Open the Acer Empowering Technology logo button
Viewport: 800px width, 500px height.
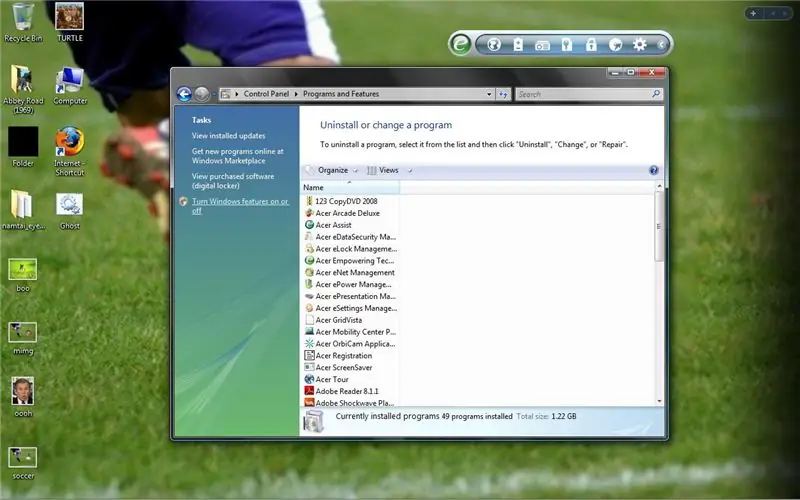(x=460, y=44)
